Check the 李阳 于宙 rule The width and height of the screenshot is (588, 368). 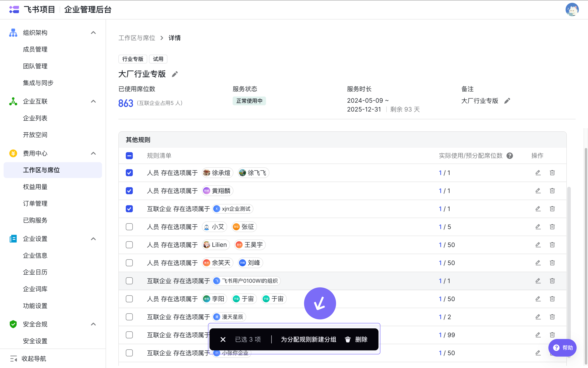(x=129, y=299)
